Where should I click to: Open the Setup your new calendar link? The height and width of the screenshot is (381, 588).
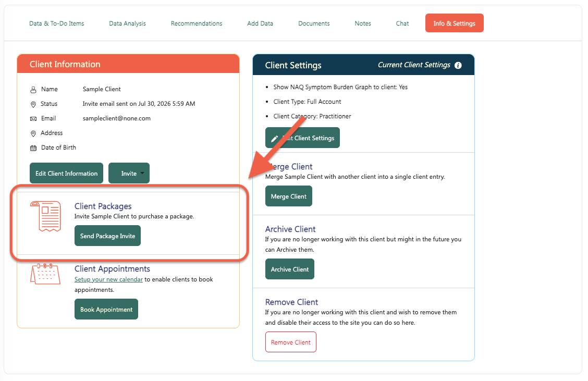pos(109,279)
